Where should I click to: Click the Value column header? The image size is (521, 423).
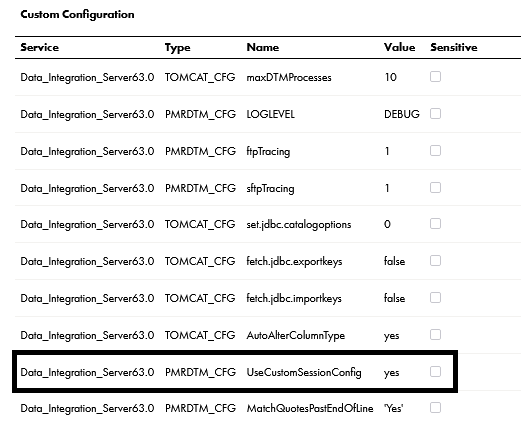click(399, 47)
